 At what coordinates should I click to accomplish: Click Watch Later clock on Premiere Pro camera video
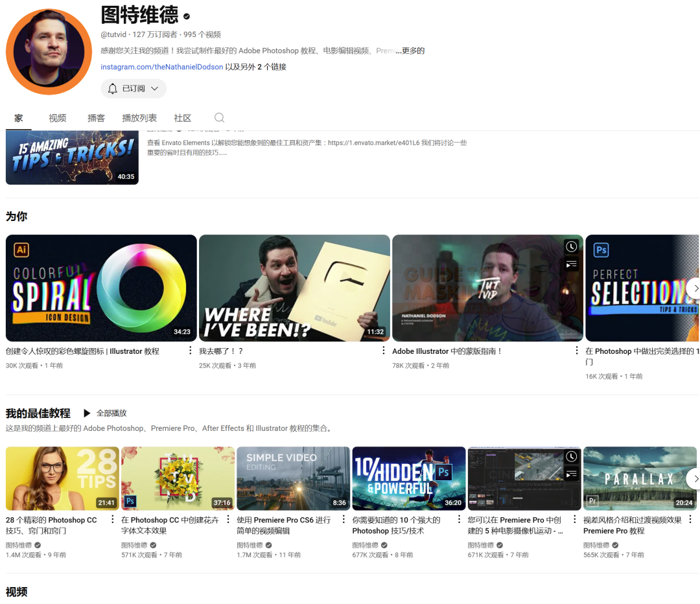coord(571,457)
